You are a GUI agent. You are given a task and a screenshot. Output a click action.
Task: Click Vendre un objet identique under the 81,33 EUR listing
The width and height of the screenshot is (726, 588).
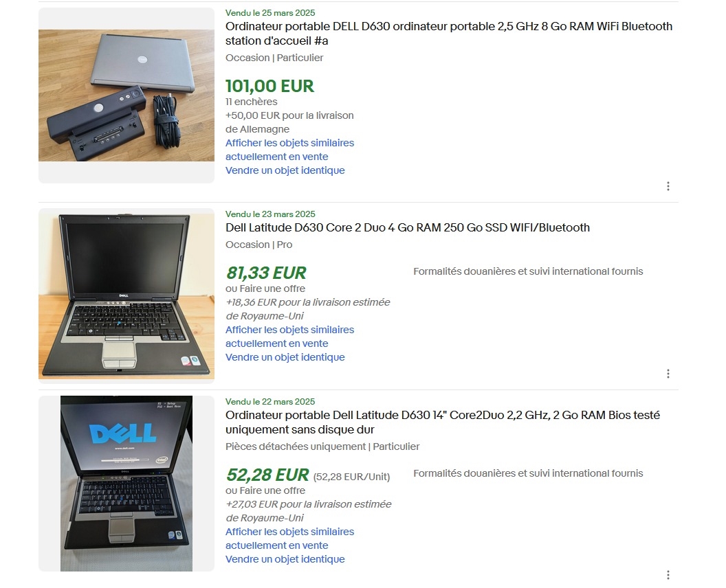pyautogui.click(x=285, y=357)
